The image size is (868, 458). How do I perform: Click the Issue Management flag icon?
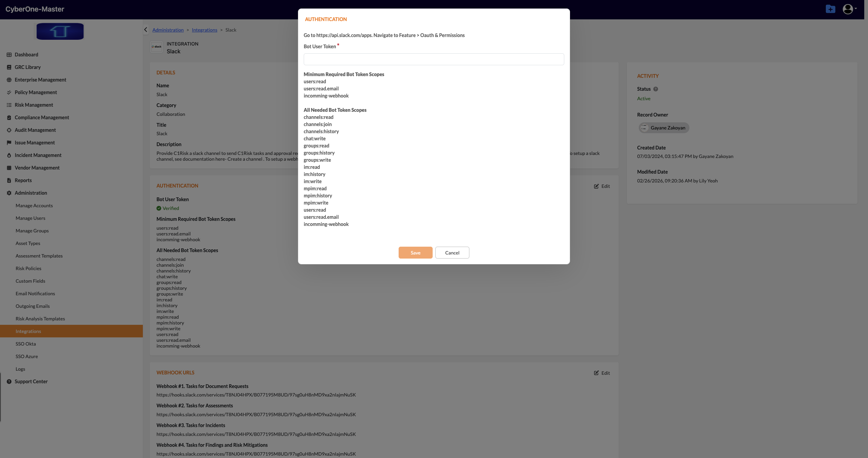point(9,143)
